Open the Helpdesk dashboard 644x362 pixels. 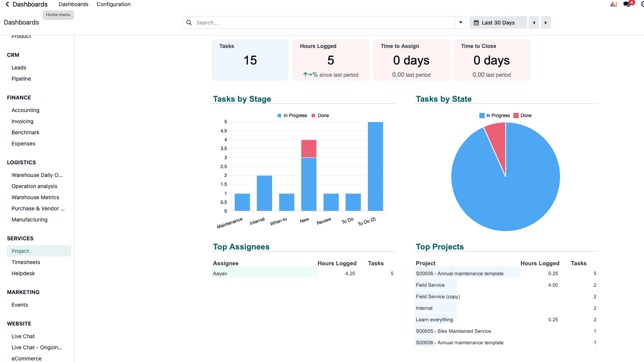tap(23, 273)
